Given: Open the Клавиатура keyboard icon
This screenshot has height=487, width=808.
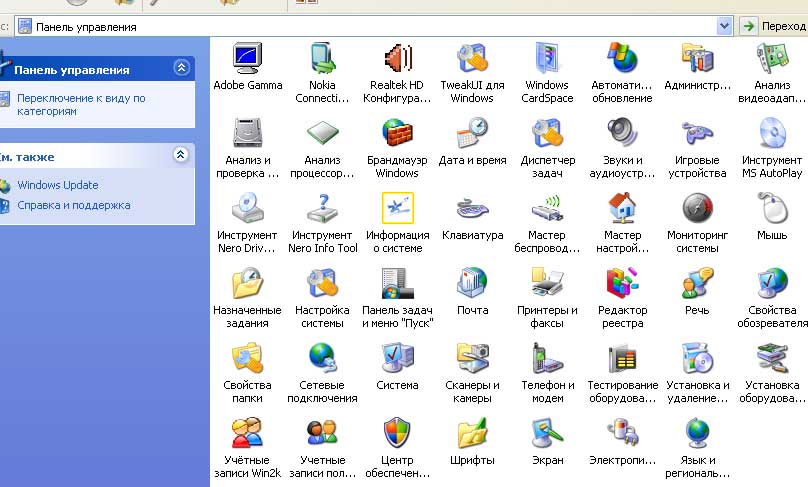Looking at the screenshot, I should 472,209.
